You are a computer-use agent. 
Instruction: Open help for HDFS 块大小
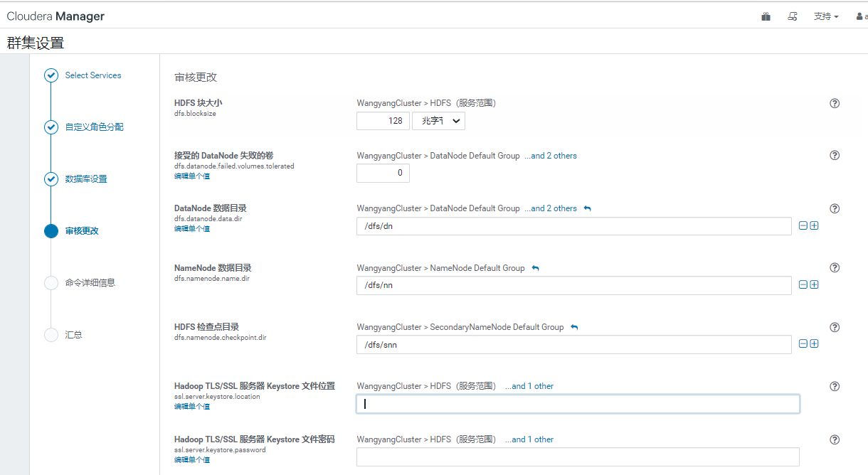click(835, 103)
